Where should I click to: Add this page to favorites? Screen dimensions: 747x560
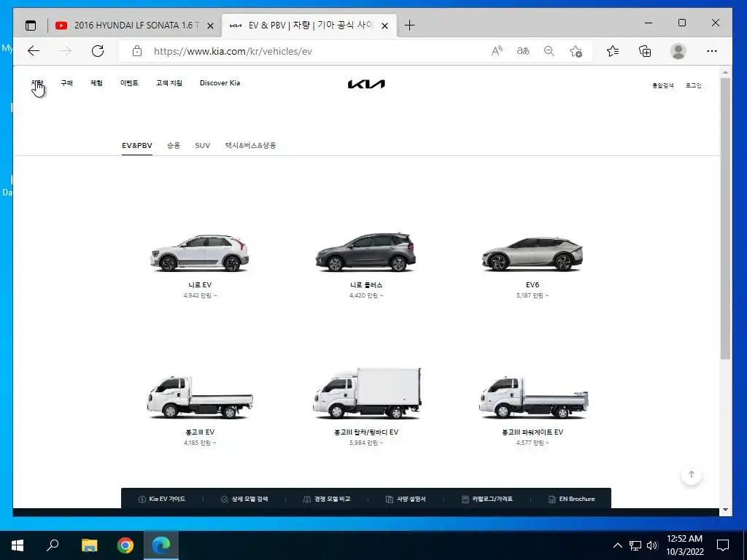576,52
